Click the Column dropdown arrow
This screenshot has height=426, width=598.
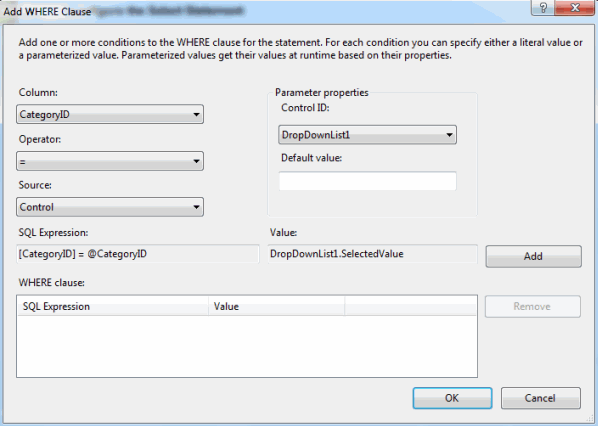[196, 114]
